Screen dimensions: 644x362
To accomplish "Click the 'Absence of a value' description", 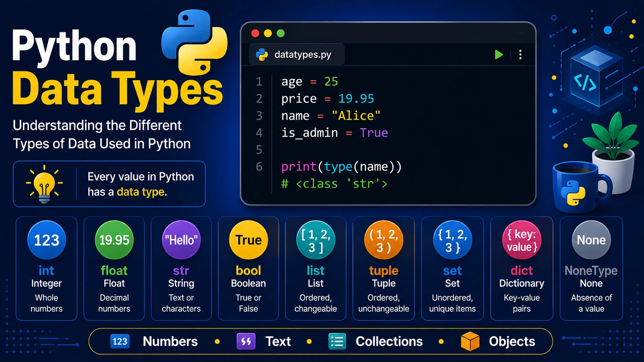I will (x=591, y=303).
